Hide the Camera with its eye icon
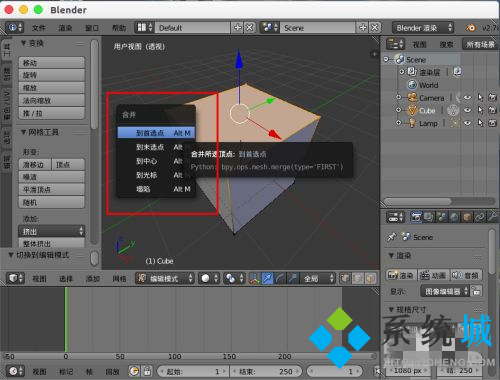 coord(468,97)
